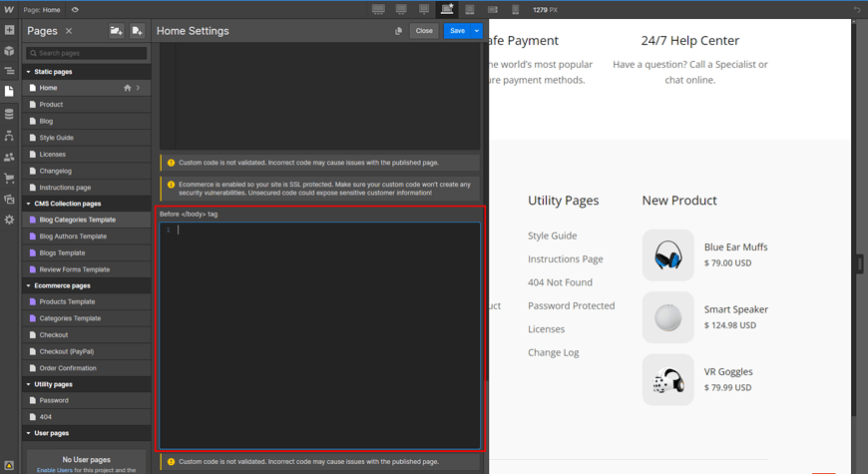Open the Products Template
The image size is (868, 474).
tap(87, 301)
